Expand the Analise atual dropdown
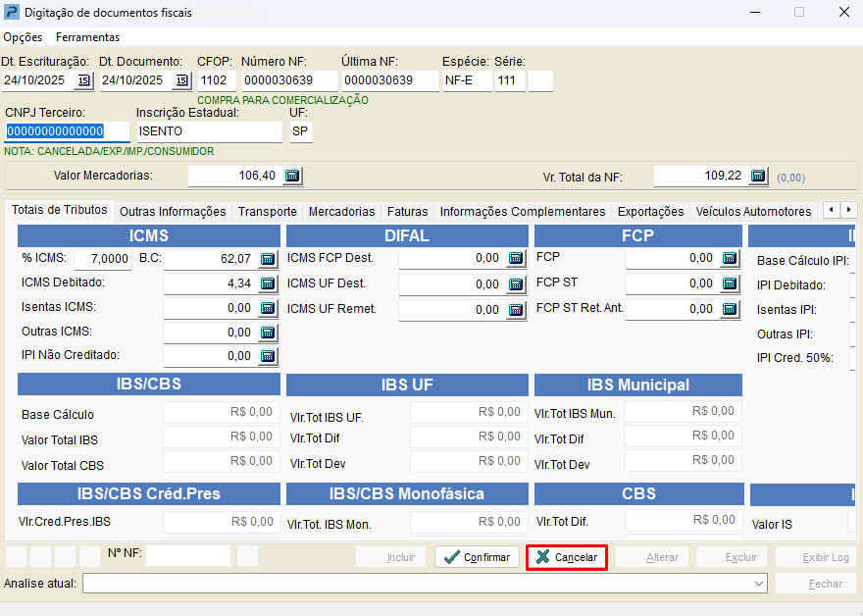Image resolution: width=863 pixels, height=616 pixels. pyautogui.click(x=758, y=584)
